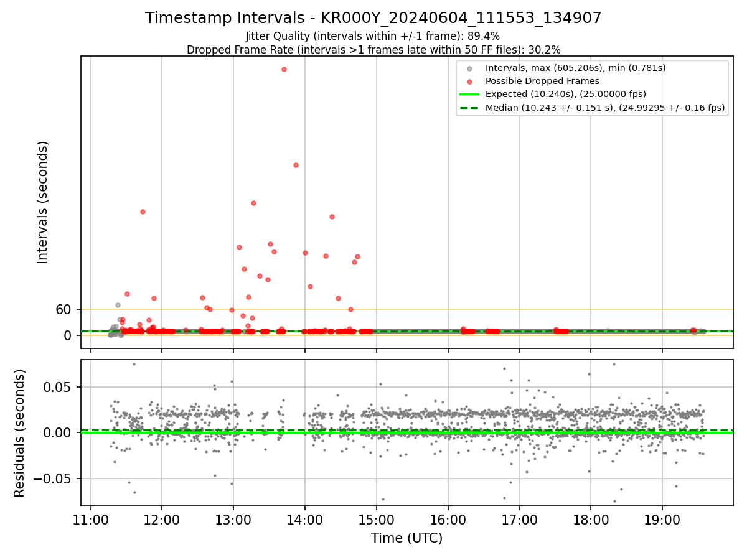Select the Dropped Frame Rate 30.2% subtitle line

point(374,50)
